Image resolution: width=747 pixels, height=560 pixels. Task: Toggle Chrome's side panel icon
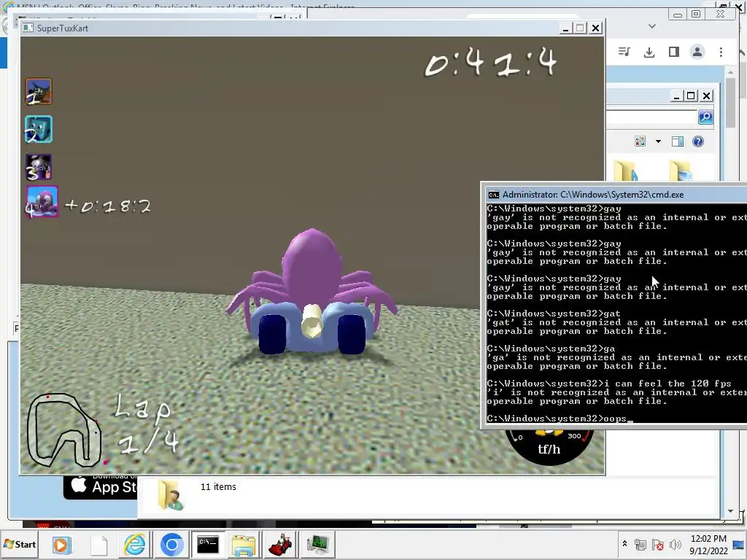tap(673, 52)
